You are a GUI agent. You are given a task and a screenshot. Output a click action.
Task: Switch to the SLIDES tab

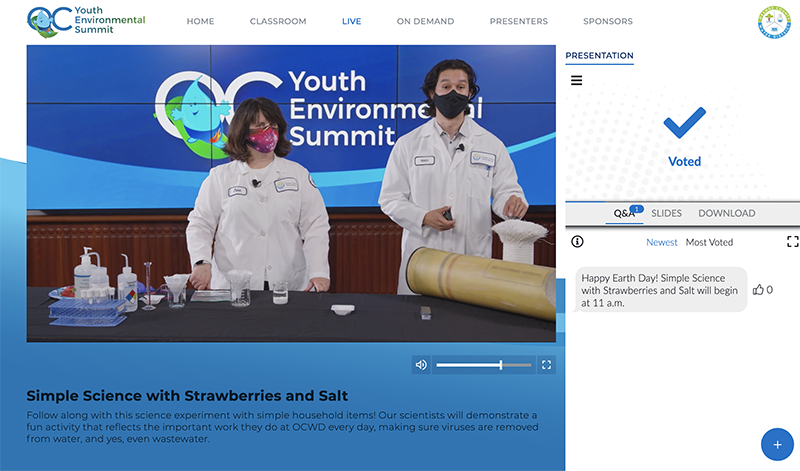pyautogui.click(x=666, y=213)
